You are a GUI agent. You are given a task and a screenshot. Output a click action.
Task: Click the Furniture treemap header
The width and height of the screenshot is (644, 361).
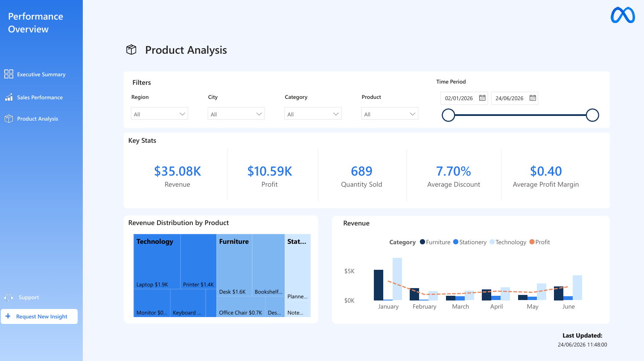coord(234,242)
